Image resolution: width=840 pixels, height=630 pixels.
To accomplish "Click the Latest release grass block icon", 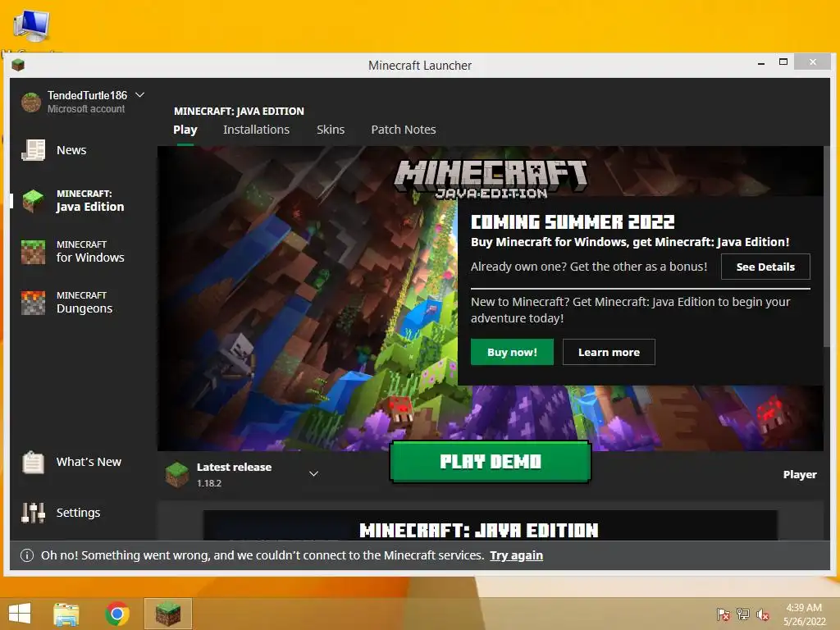I will 177,474.
